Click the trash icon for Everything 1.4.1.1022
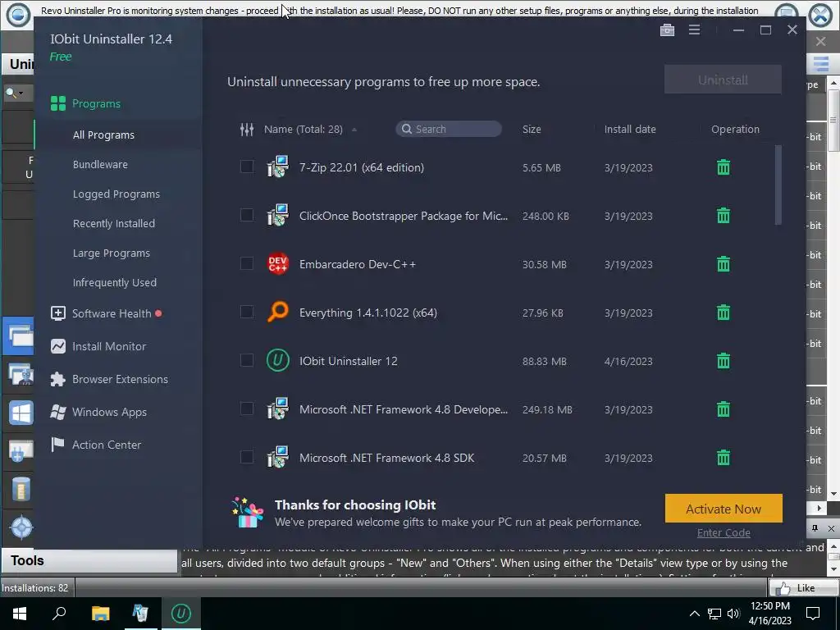The width and height of the screenshot is (840, 630). pos(724,313)
